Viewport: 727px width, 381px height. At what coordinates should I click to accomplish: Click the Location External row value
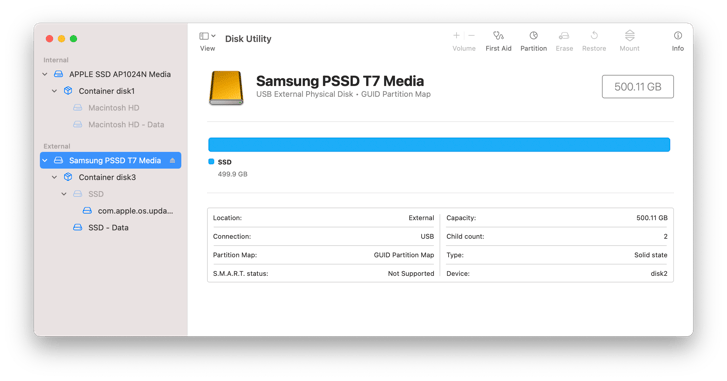point(421,218)
